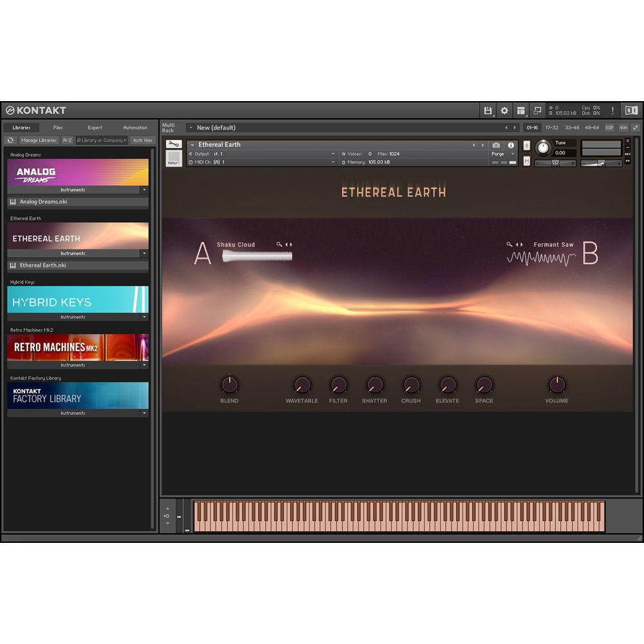Expand Instruments under Hybrid Keys
Screen dimensions: 644x644
point(144,317)
